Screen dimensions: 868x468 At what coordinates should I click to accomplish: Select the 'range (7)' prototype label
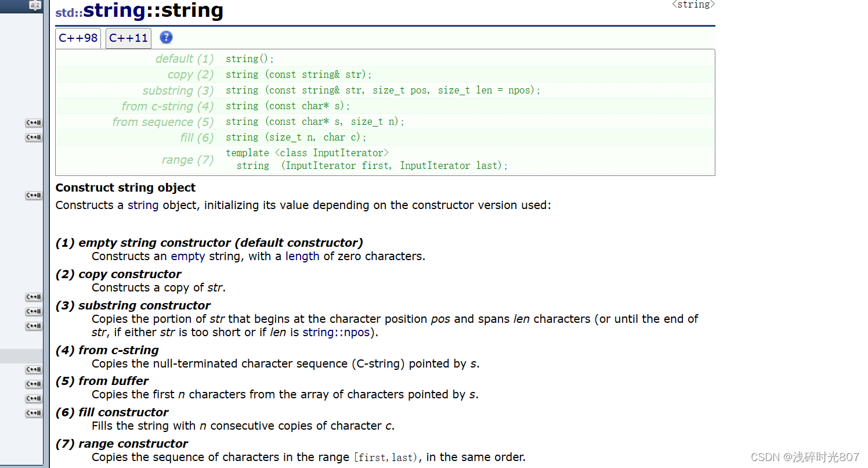(187, 160)
